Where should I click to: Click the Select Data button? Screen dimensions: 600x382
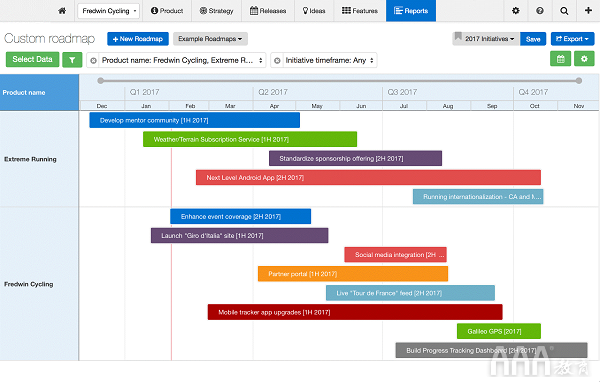point(33,59)
